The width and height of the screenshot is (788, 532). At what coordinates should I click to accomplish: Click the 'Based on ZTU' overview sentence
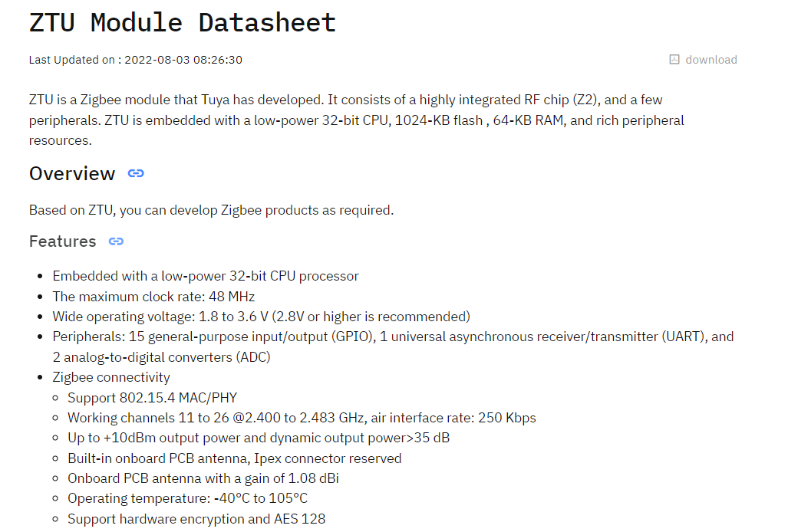click(211, 210)
